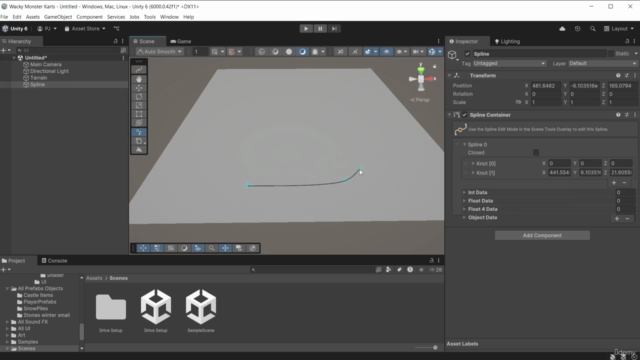Screen dimensions: 640x360
Task: Toggle the scene view lock on gizmo
Action: point(435,66)
